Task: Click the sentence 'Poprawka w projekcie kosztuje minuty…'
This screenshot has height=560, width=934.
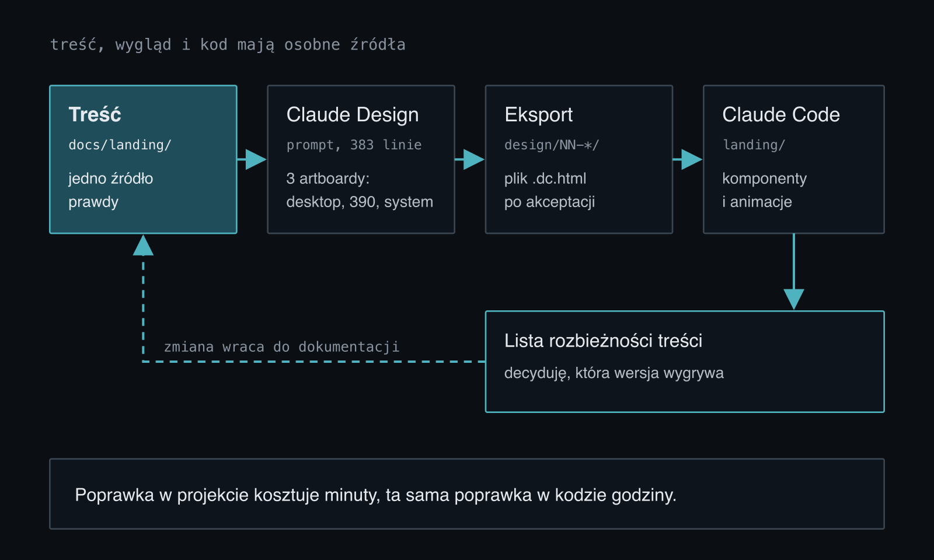Action: point(375,495)
